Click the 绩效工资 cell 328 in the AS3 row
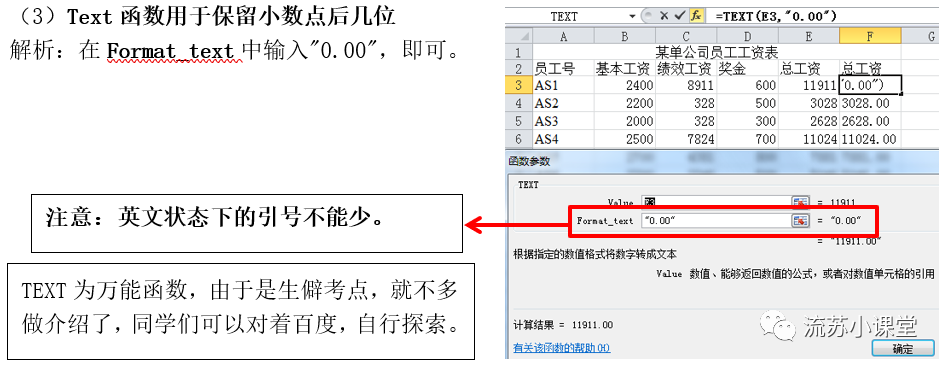 tap(686, 121)
